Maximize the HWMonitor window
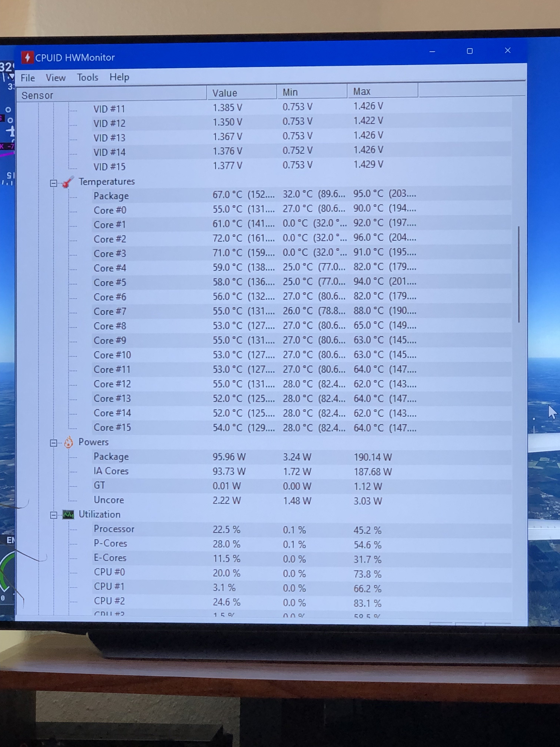Image resolution: width=560 pixels, height=747 pixels. pos(469,51)
